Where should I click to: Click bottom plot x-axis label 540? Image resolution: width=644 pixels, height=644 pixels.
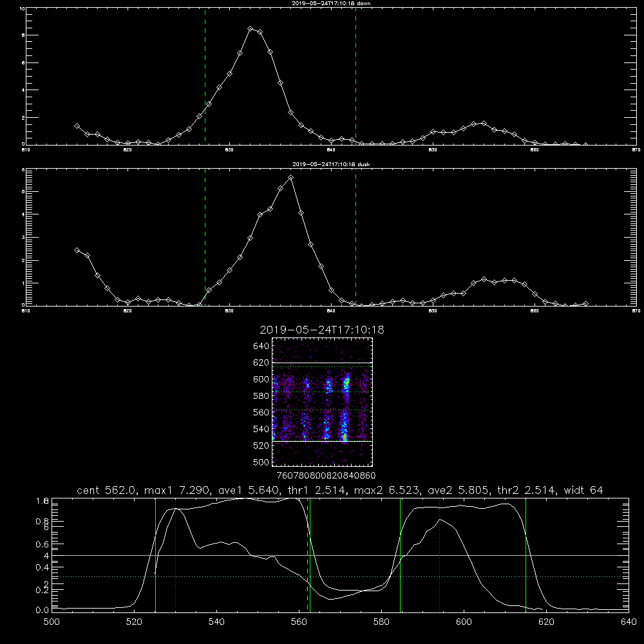click(216, 622)
